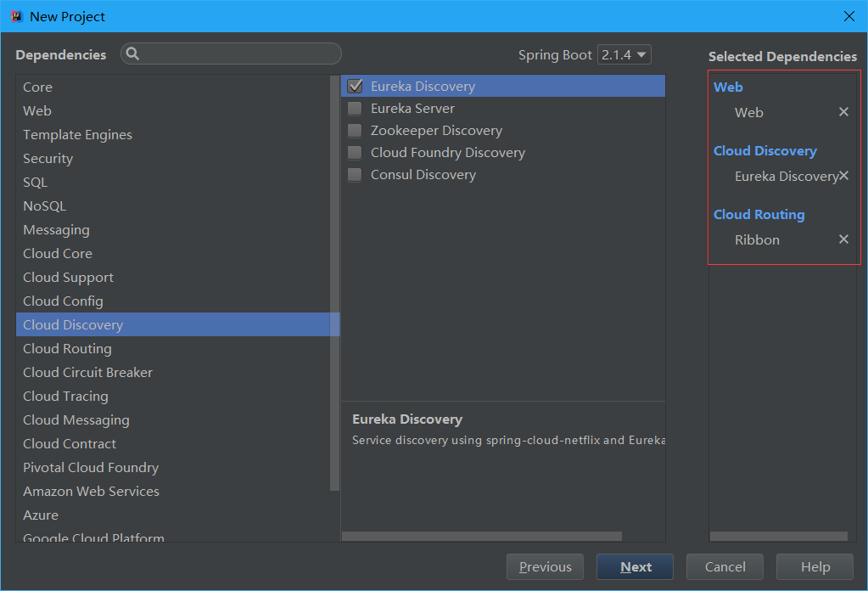This screenshot has width=868, height=591.
Task: Uncheck the Eureka Discovery checkbox
Action: [x=355, y=87]
